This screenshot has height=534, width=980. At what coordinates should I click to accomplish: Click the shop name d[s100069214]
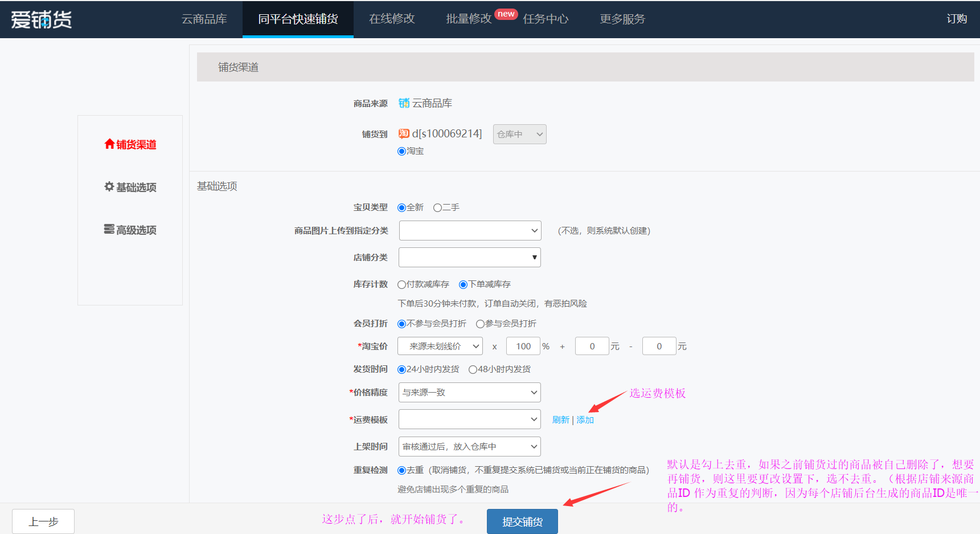click(x=447, y=133)
